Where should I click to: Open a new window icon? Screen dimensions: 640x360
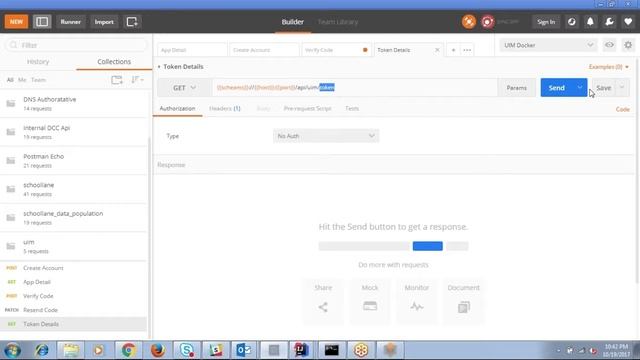tap(132, 22)
